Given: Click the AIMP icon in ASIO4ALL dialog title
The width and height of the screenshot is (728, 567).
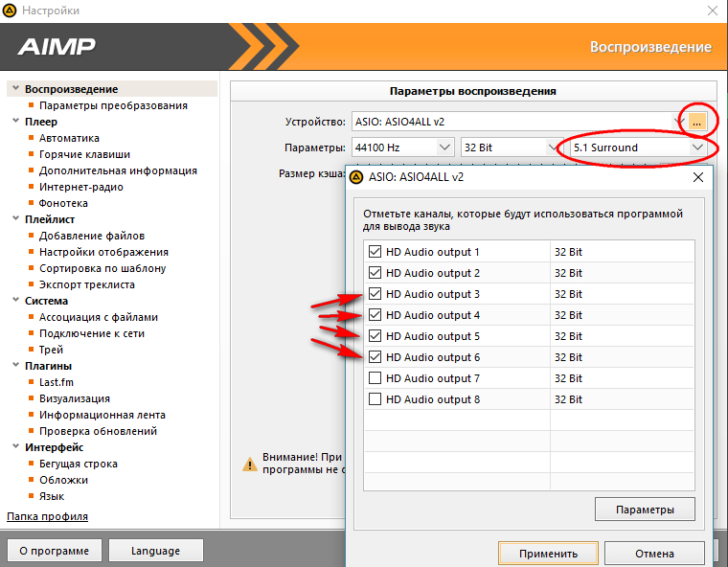Looking at the screenshot, I should click(x=356, y=177).
